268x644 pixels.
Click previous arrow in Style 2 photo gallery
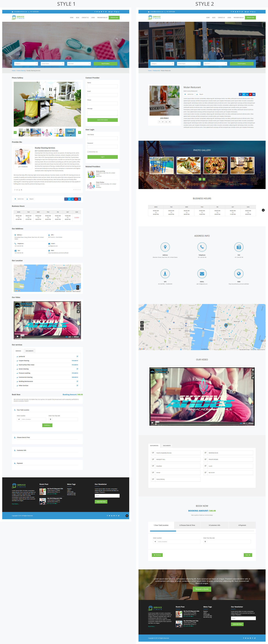(200, 179)
